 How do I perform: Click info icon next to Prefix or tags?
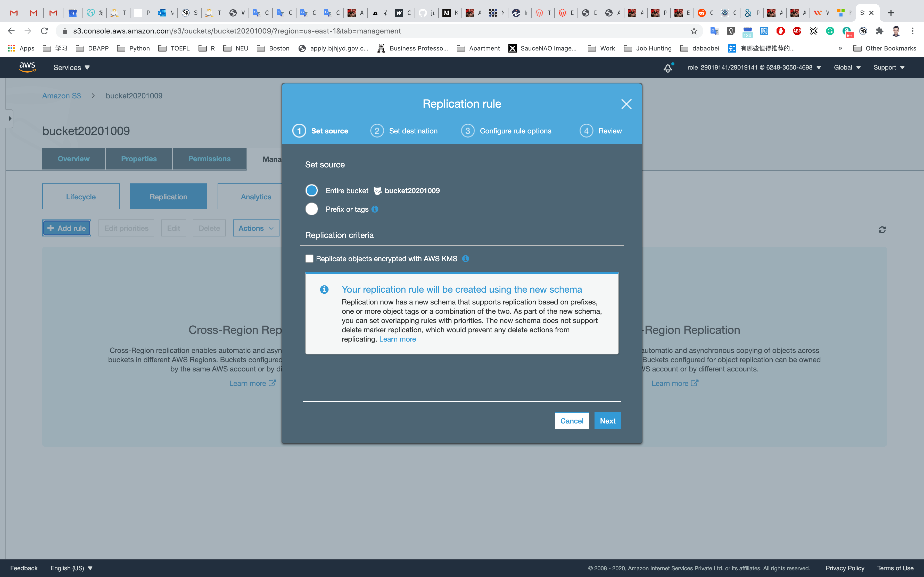(375, 209)
